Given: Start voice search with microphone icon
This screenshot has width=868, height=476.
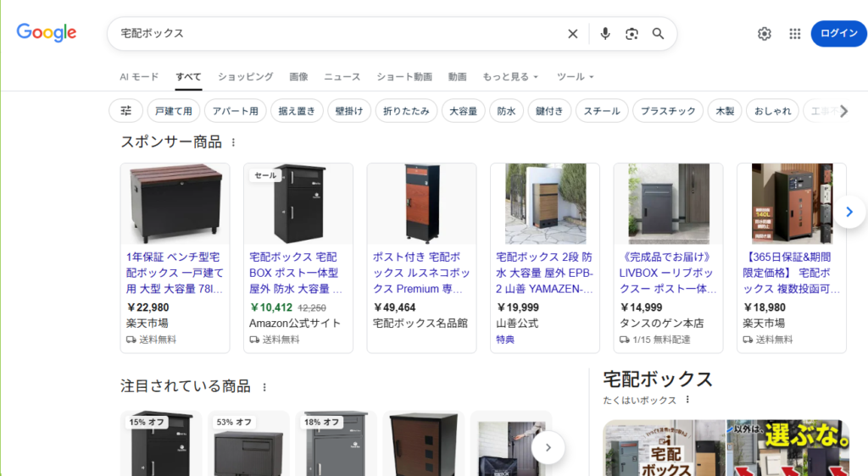Looking at the screenshot, I should click(605, 34).
